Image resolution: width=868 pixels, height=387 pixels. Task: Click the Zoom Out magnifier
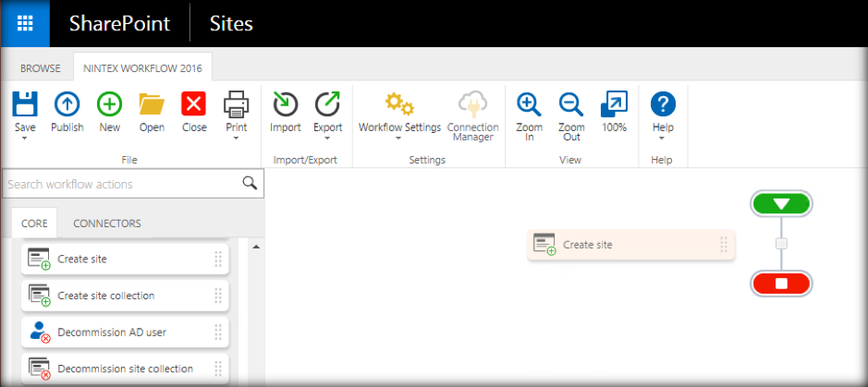click(571, 104)
